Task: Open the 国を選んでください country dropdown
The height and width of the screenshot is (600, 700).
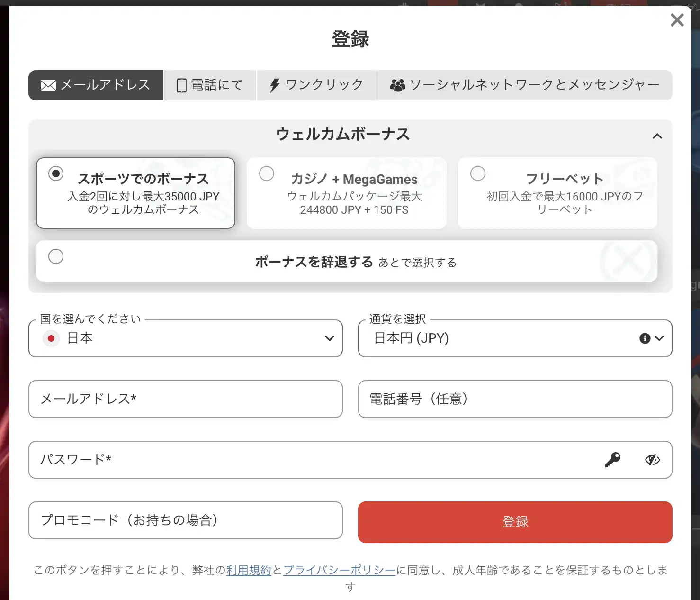Action: (x=186, y=338)
